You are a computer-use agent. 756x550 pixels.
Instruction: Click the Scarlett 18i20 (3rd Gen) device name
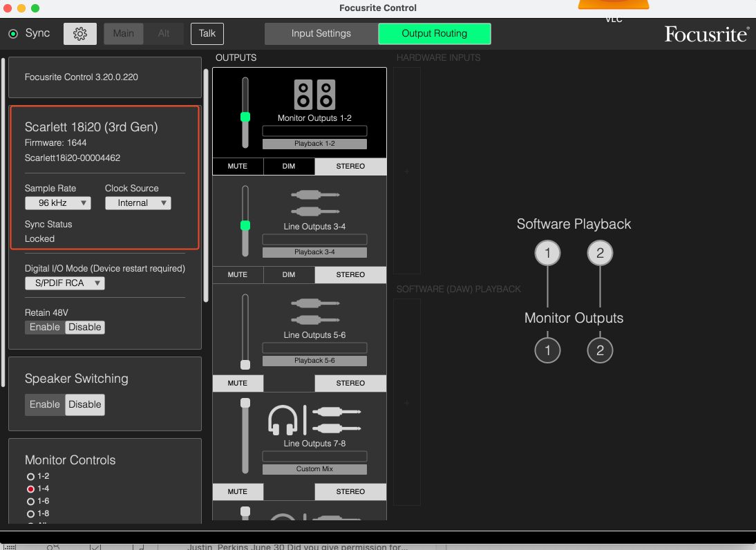pyautogui.click(x=92, y=127)
